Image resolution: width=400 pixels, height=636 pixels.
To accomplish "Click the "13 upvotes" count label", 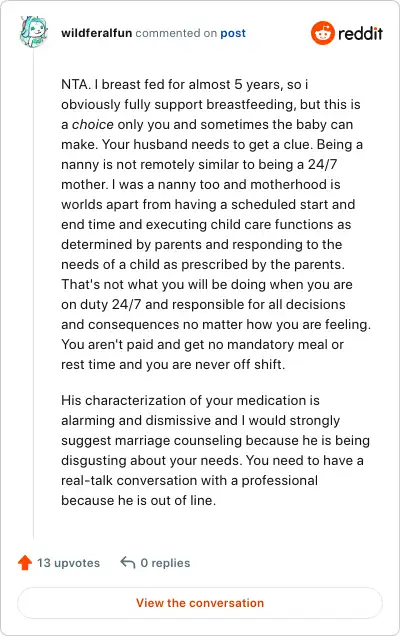I will coord(68,563).
